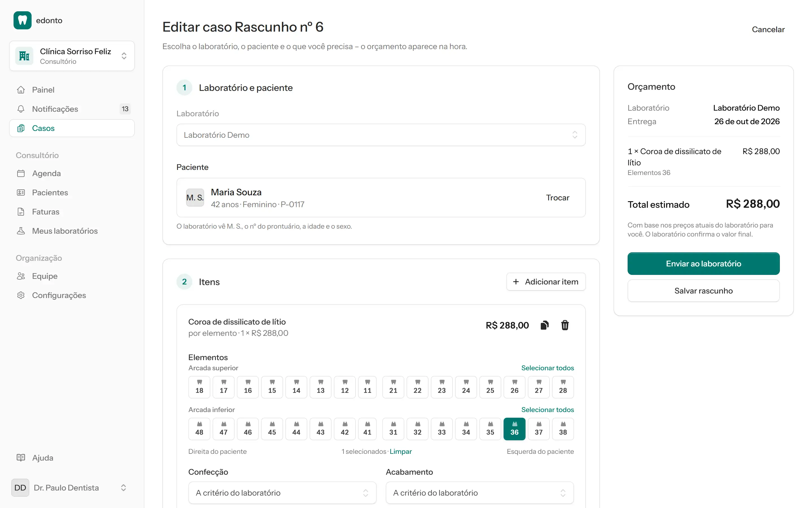The height and width of the screenshot is (508, 812).
Task: Click the 13 notifications badge
Action: pyautogui.click(x=125, y=109)
